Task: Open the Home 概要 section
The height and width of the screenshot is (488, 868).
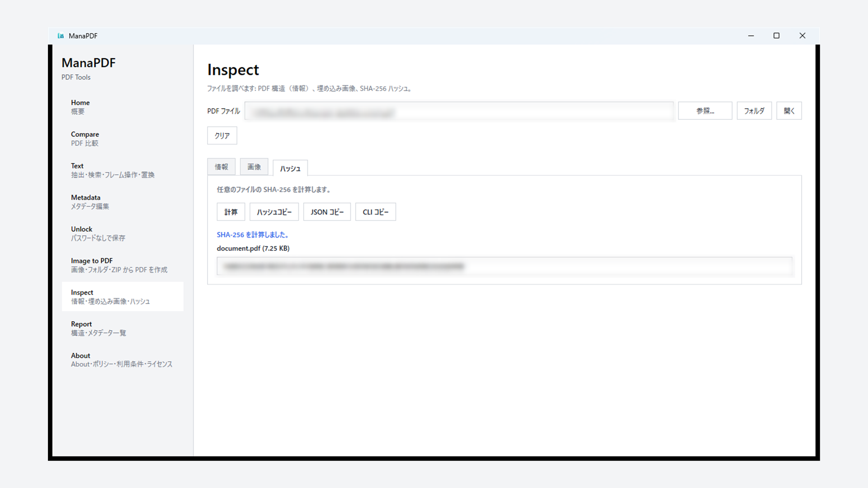Action: tap(123, 107)
